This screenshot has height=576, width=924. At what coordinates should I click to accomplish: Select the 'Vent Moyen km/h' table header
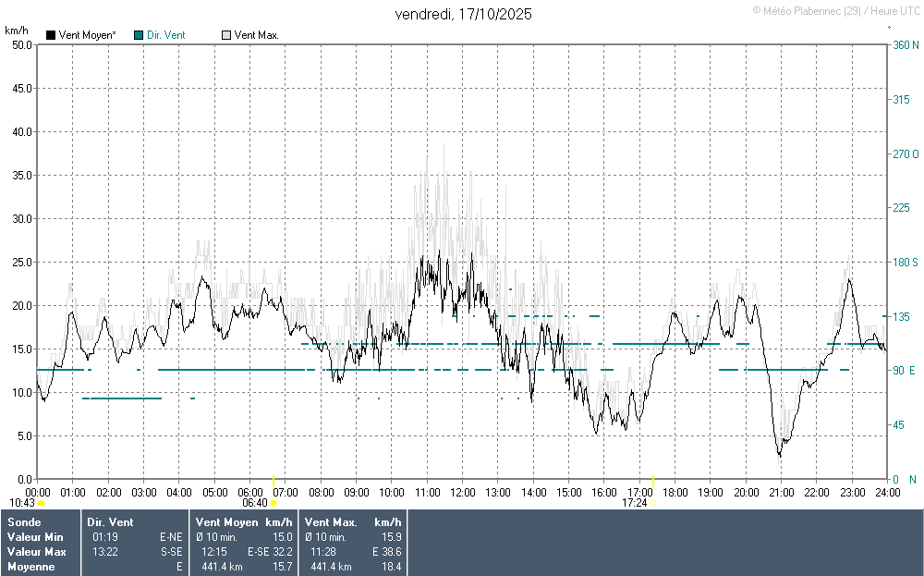(x=244, y=522)
